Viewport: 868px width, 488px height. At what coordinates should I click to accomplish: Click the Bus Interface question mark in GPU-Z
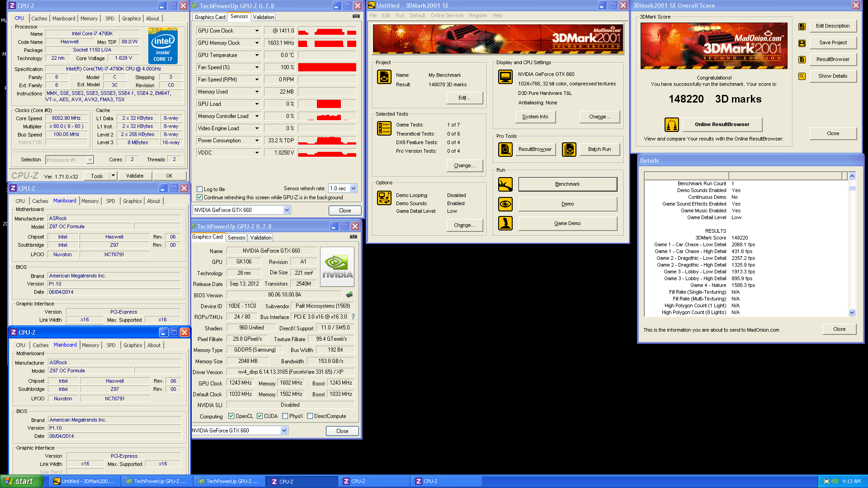(353, 317)
